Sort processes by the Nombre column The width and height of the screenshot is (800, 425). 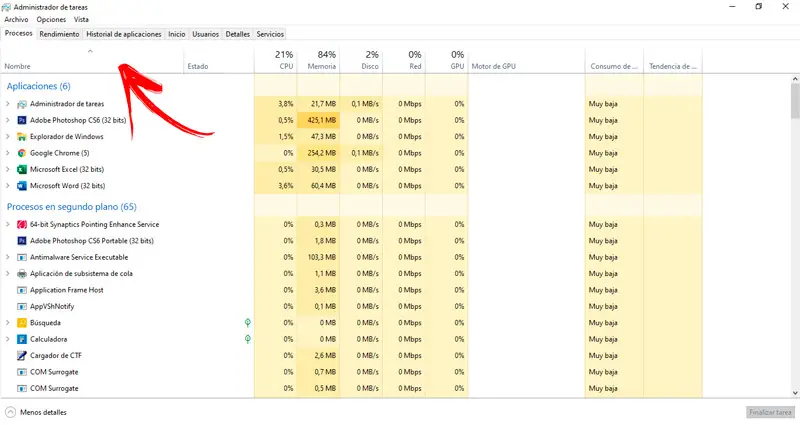point(92,60)
